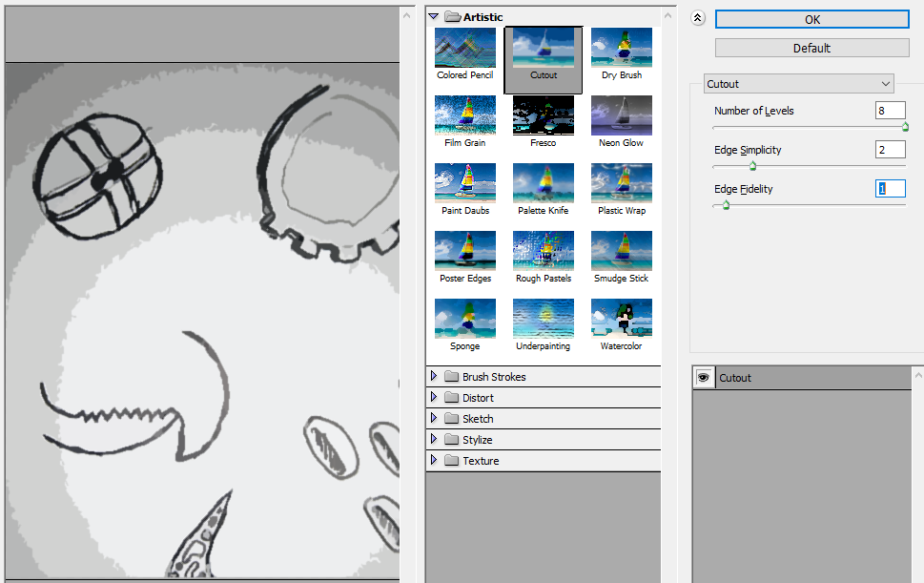This screenshot has width=924, height=583.
Task: Click the filter preview image
Action: click(x=202, y=320)
